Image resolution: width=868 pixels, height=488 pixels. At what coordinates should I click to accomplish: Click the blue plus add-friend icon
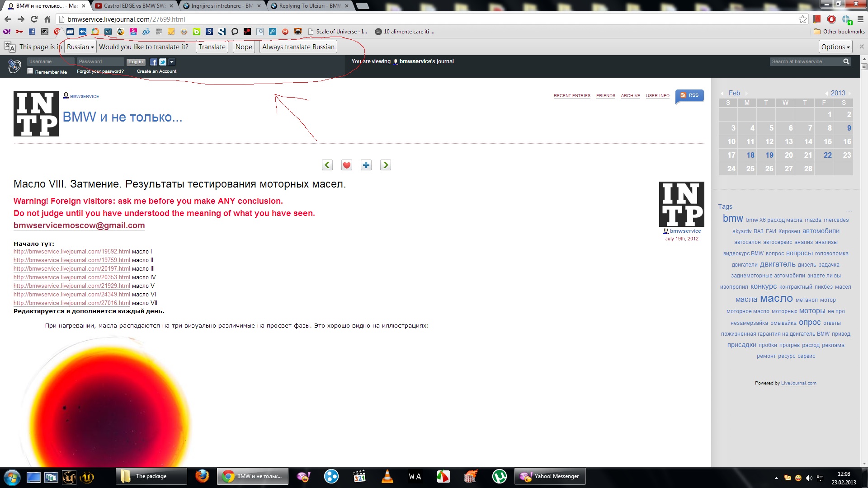[366, 165]
